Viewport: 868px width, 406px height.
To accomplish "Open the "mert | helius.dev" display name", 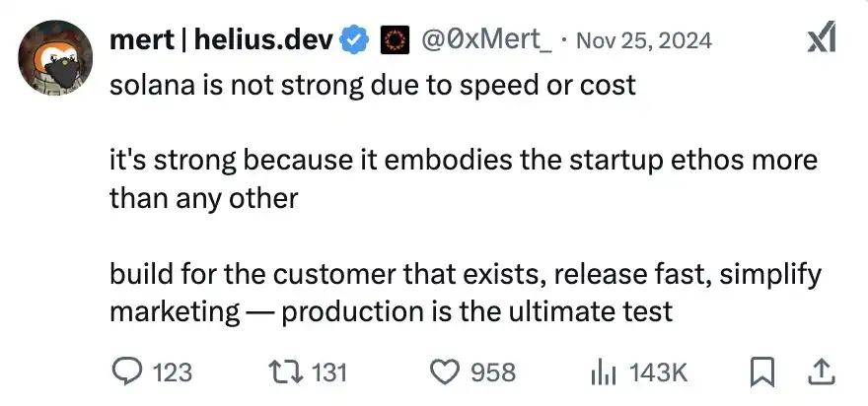I will [221, 40].
